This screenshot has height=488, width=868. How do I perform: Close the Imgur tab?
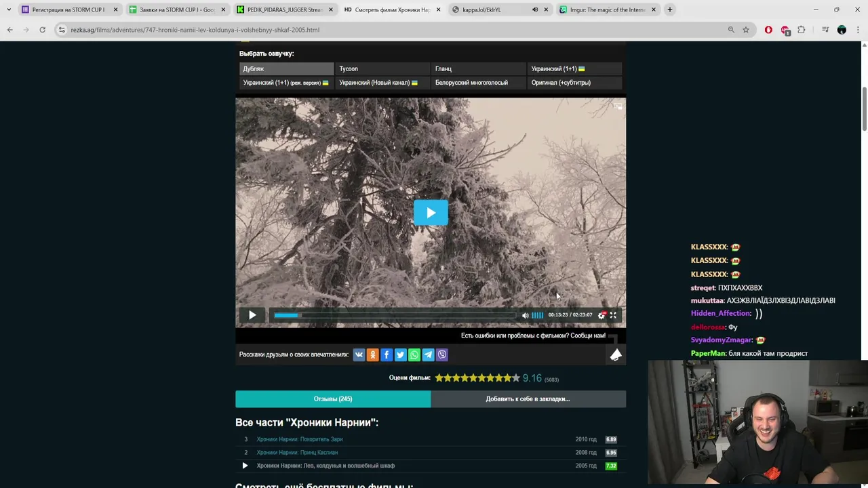[654, 9]
